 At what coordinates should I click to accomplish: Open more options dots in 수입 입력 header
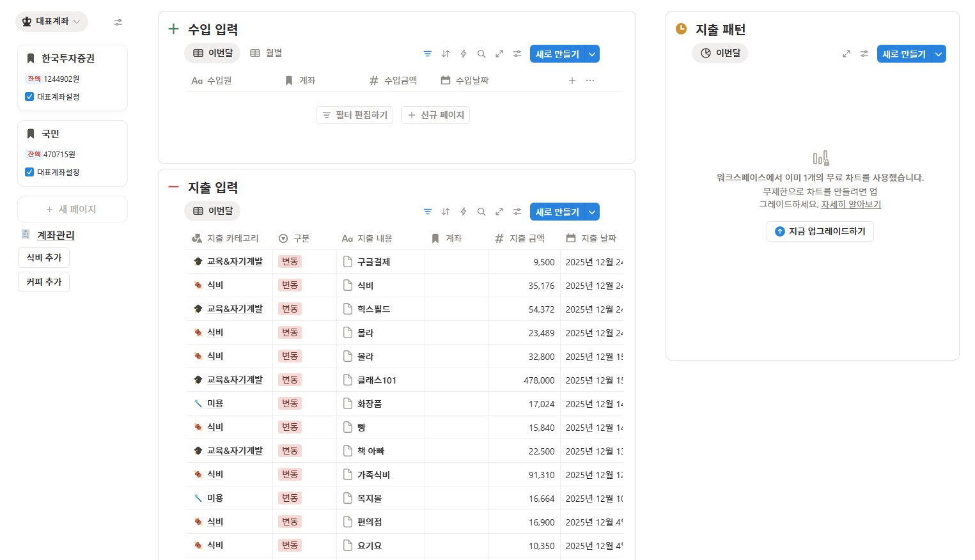[x=590, y=81]
